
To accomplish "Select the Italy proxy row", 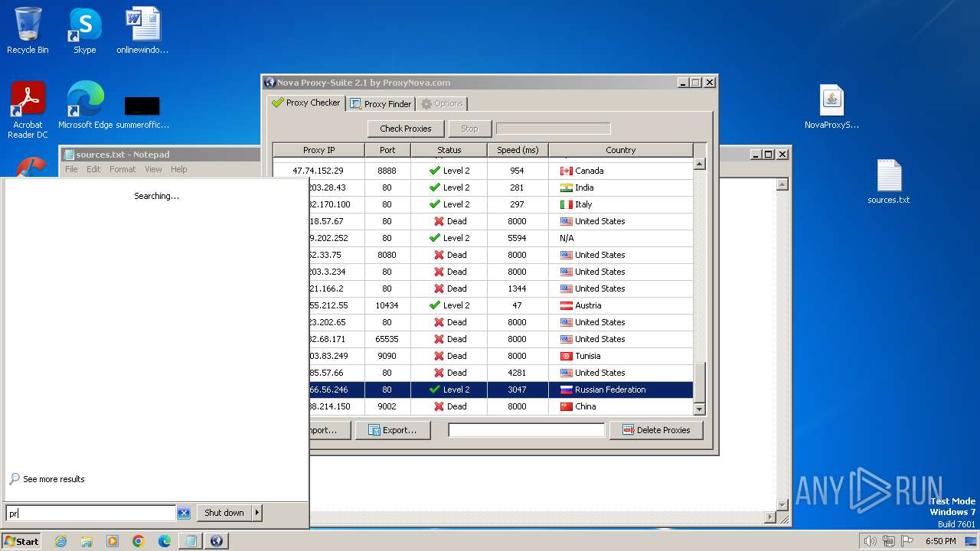I will click(x=483, y=204).
